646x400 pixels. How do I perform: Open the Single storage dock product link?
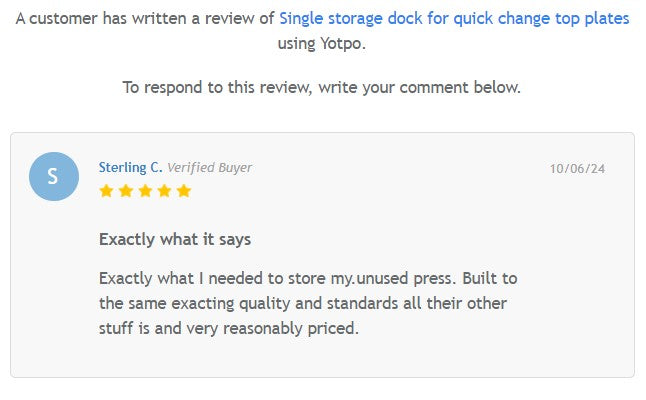[454, 19]
